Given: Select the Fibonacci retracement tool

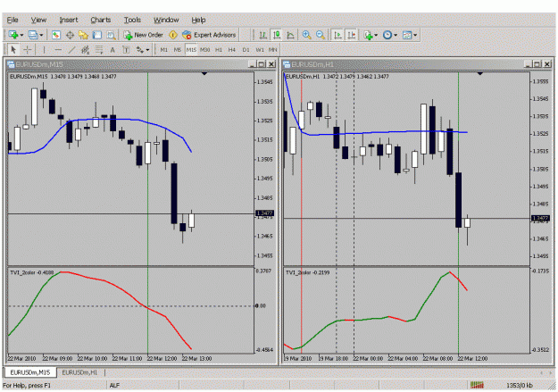Looking at the screenshot, I should pyautogui.click(x=99, y=50).
